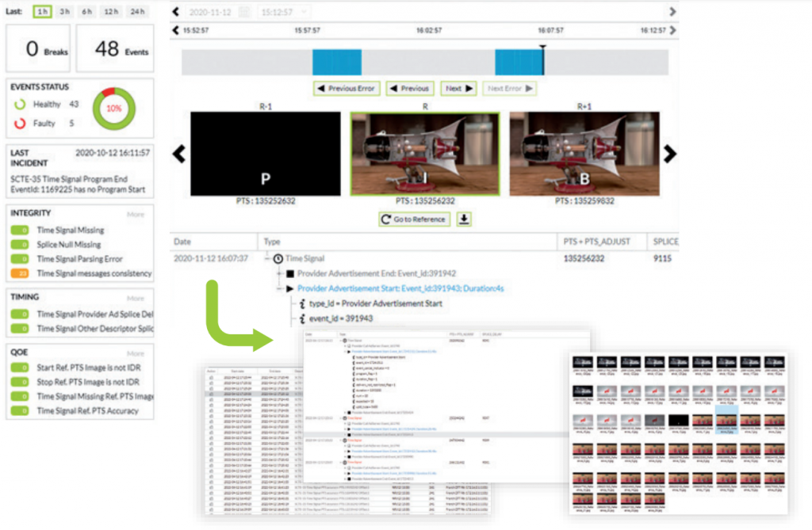Open the More link in the INTEGRITY panel
812x530 pixels.
point(136,214)
